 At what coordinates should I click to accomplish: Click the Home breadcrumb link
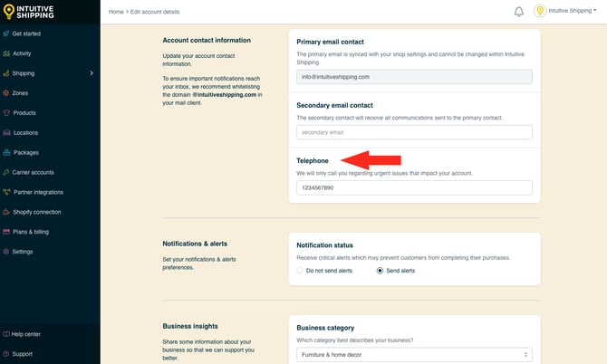(116, 12)
